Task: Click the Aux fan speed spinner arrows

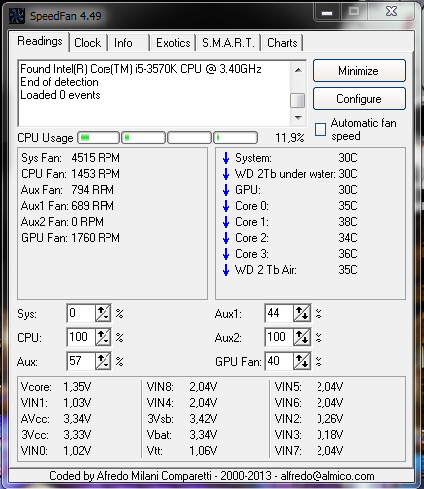Action: (x=103, y=361)
